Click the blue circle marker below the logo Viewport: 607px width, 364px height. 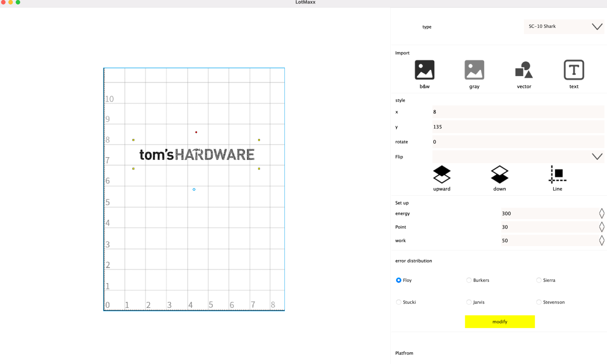point(194,190)
